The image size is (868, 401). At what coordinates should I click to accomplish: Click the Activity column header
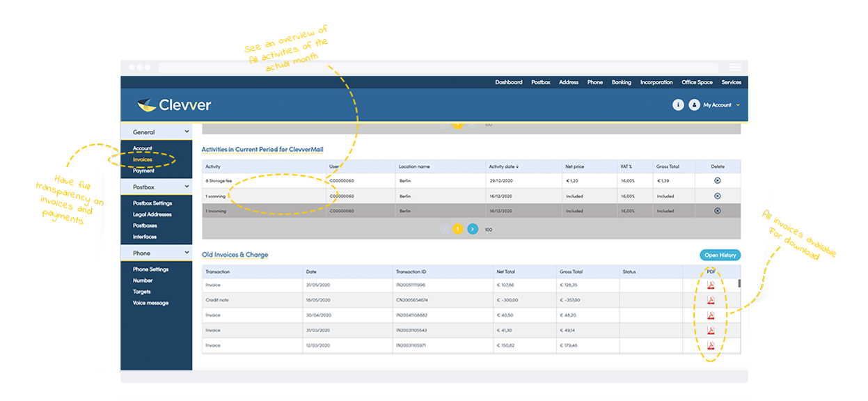265,166
